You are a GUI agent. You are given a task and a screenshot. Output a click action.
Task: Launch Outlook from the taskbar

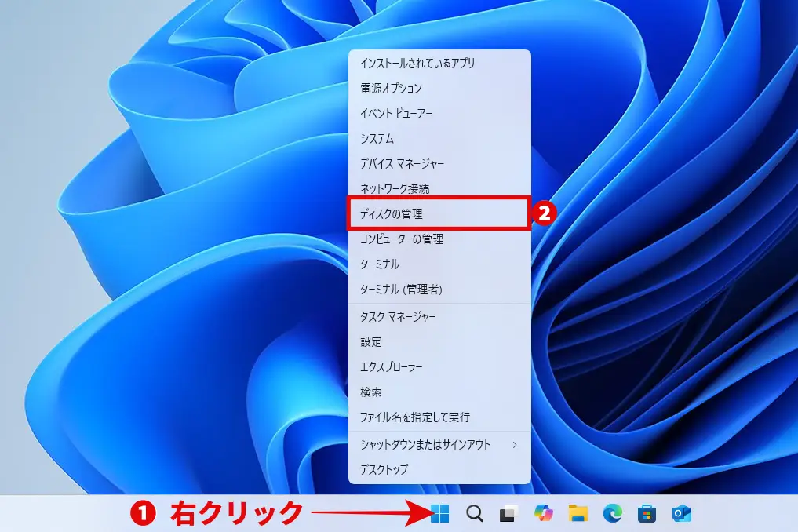[679, 514]
